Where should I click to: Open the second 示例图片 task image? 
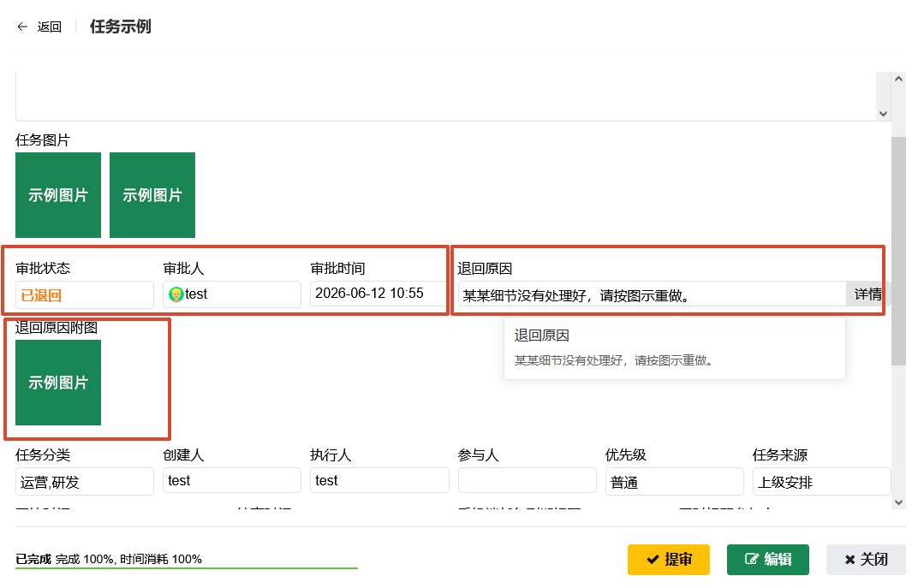point(152,195)
